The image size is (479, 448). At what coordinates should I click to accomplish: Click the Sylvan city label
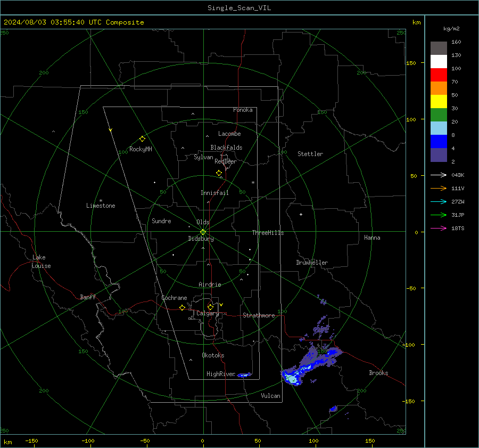pos(203,157)
